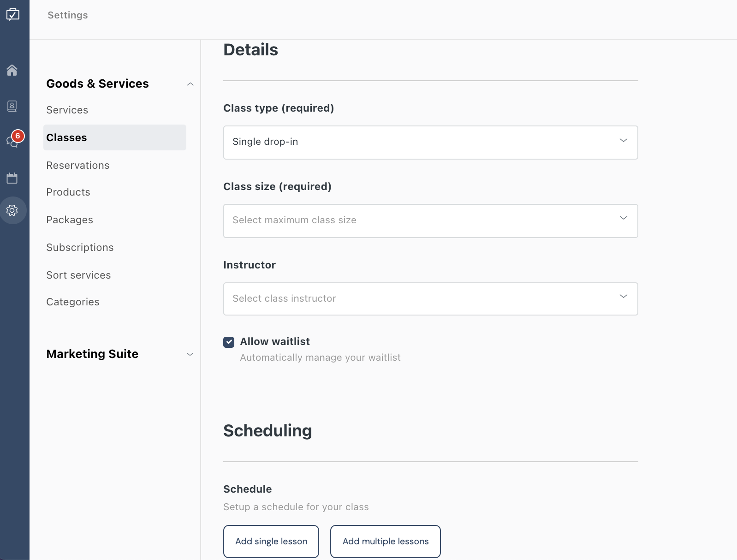
Task: Click the Class type (required) label
Action: point(279,108)
